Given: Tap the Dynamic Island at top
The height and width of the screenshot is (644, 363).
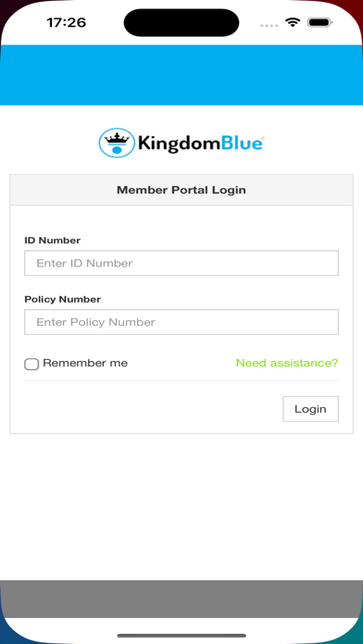Looking at the screenshot, I should tap(181, 22).
